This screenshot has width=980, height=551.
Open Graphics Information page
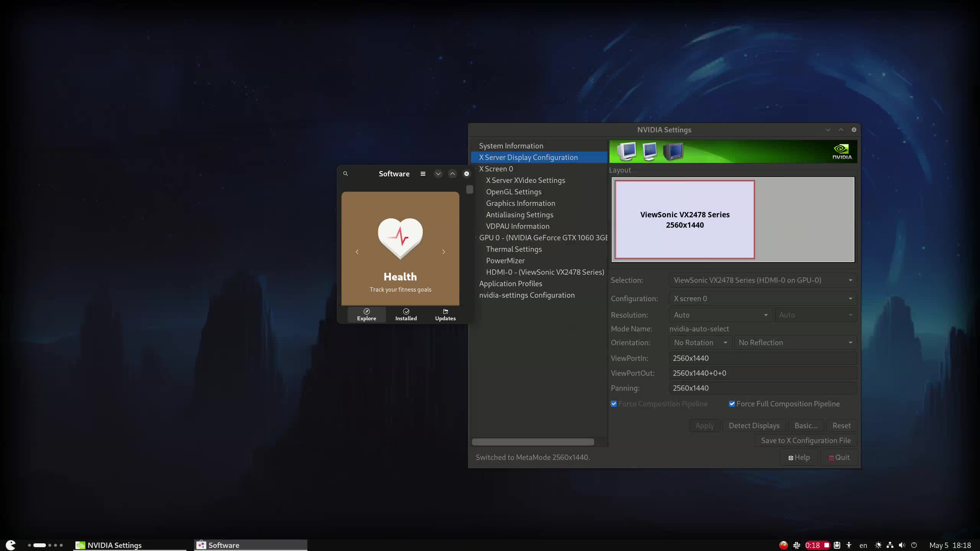[x=521, y=203]
